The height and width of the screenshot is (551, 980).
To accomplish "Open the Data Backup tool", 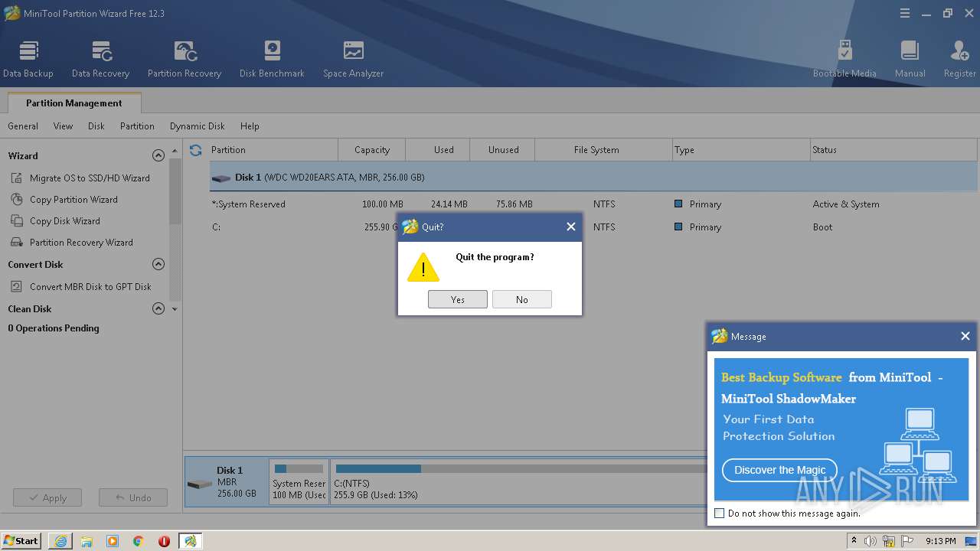I will (x=28, y=59).
